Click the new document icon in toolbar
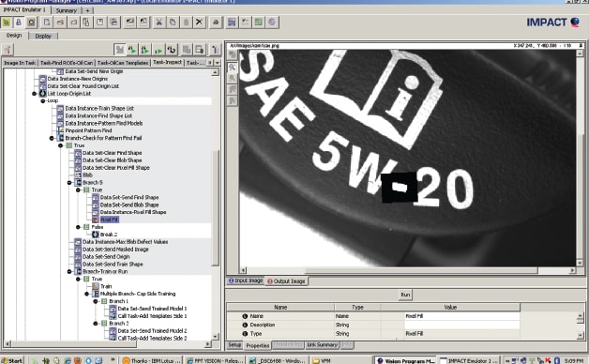Screen dimensions: 589x364 [47, 23]
